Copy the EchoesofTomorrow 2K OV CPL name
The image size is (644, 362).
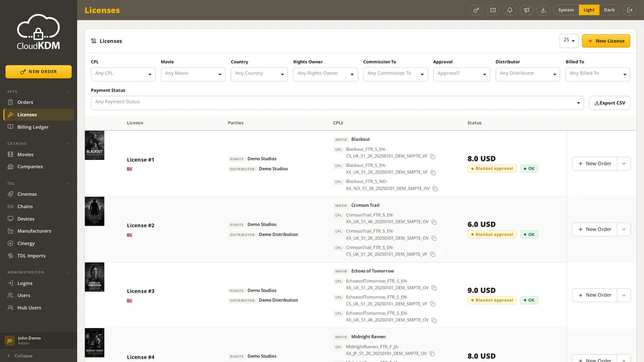point(434,288)
